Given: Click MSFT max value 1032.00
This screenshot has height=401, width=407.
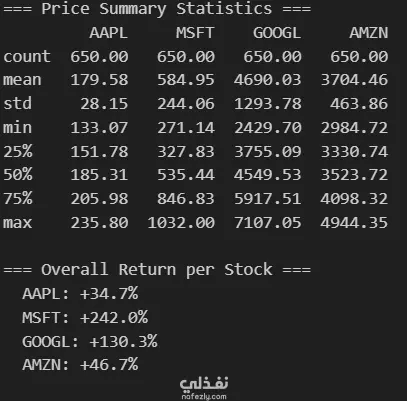Looking at the screenshot, I should 181,223.
